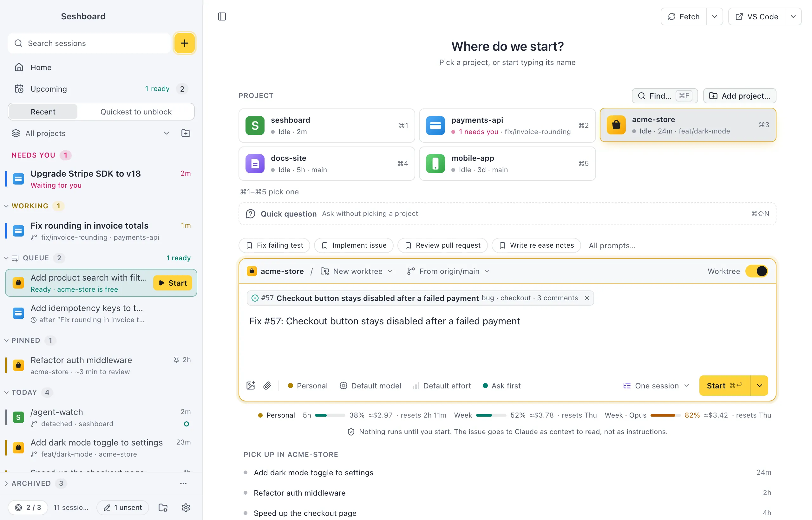
Task: Click the add folder icon beside All projects
Action: [x=186, y=133]
